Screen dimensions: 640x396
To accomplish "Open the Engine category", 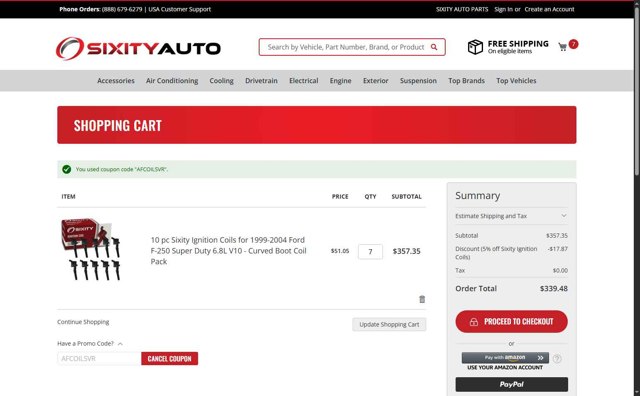I will click(x=340, y=81).
